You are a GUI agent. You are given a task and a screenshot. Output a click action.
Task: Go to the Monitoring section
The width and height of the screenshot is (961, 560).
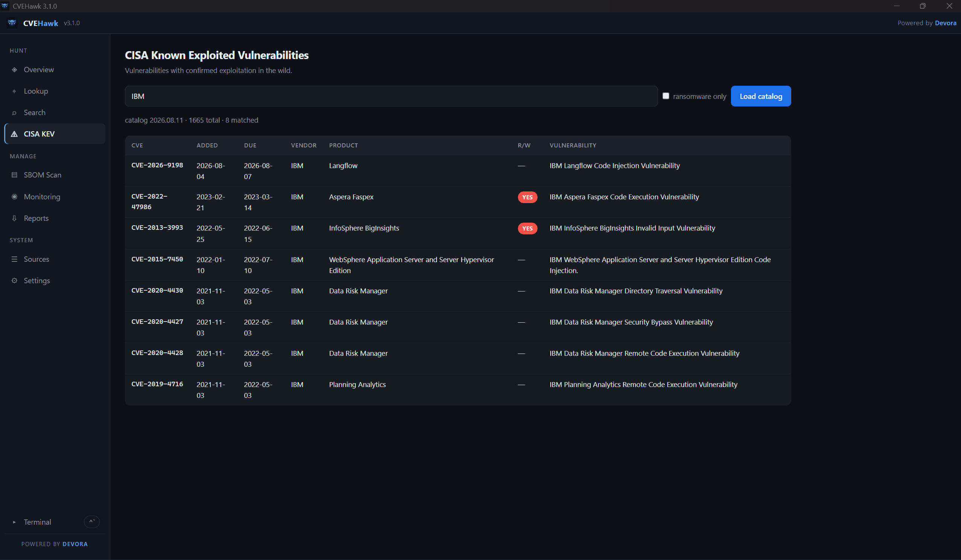55,197
